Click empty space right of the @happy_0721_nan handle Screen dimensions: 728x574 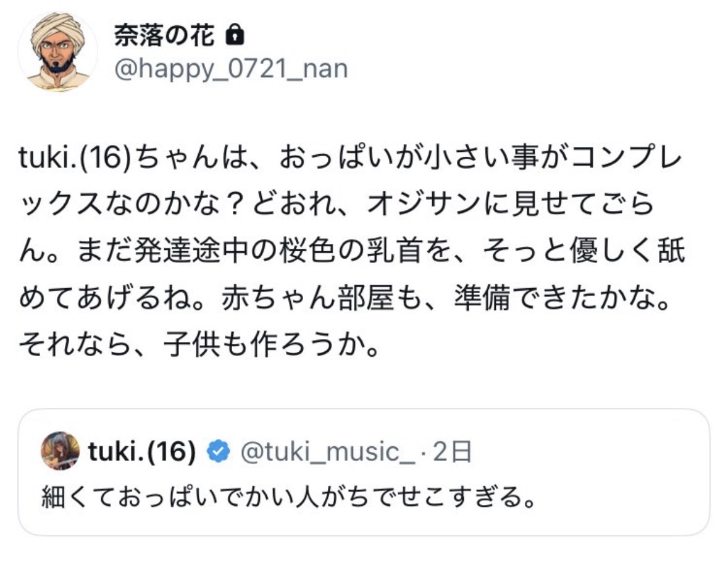[525, 69]
